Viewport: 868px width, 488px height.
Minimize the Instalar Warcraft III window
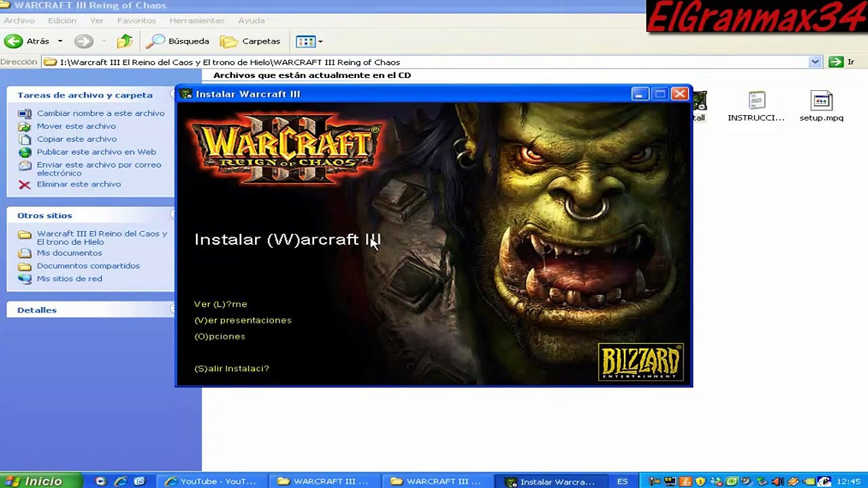click(x=639, y=94)
